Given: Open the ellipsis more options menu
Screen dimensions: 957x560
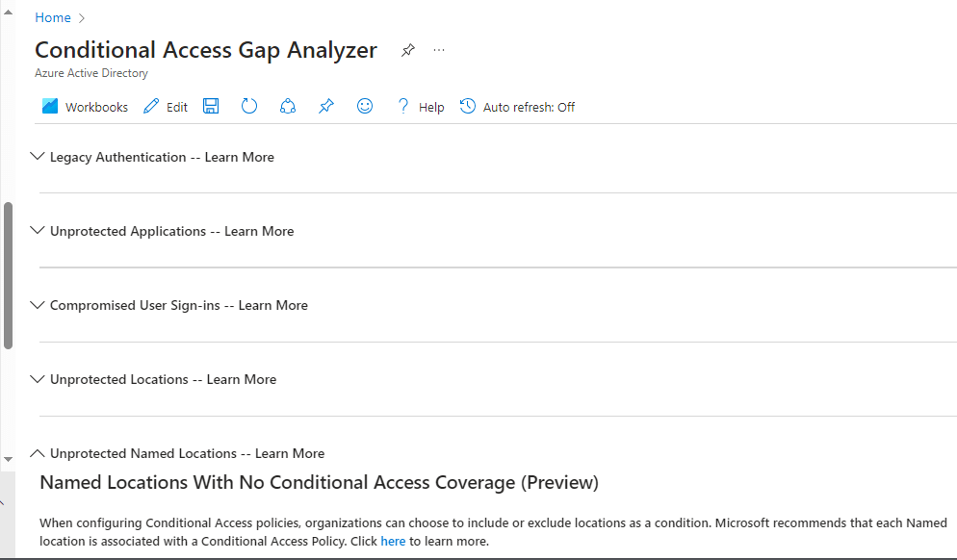Looking at the screenshot, I should coord(439,50).
